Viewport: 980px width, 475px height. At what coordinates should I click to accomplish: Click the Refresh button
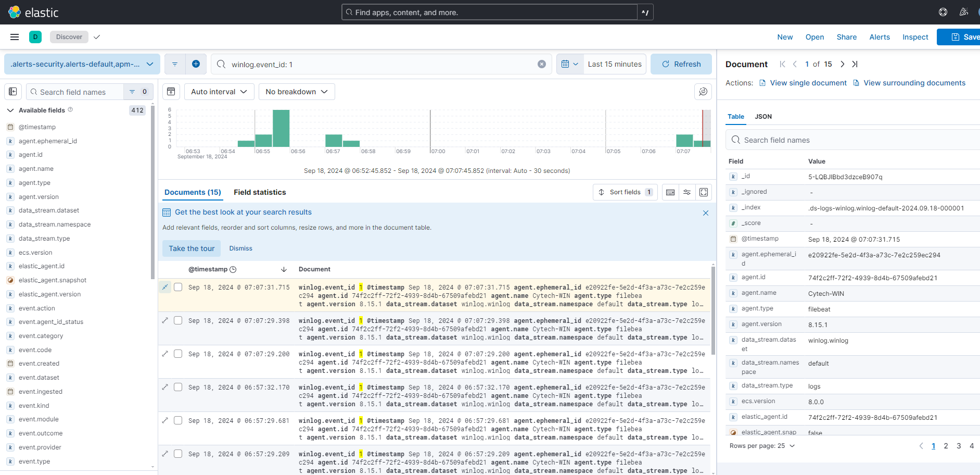681,64
